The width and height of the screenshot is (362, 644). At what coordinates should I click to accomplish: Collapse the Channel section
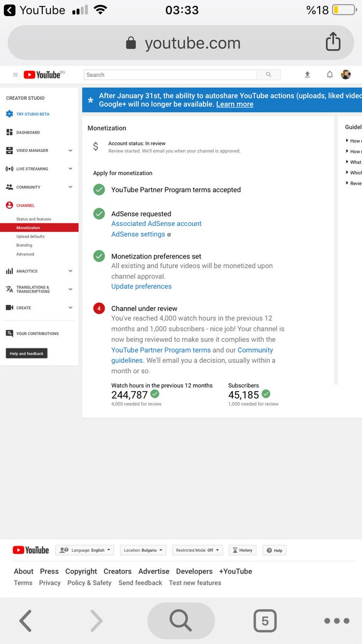click(25, 206)
